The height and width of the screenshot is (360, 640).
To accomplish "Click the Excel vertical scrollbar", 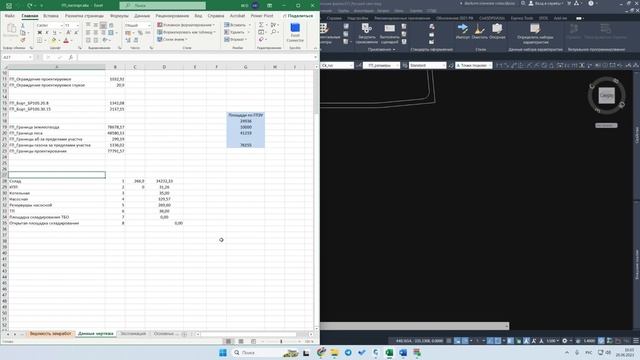I will pos(317,199).
